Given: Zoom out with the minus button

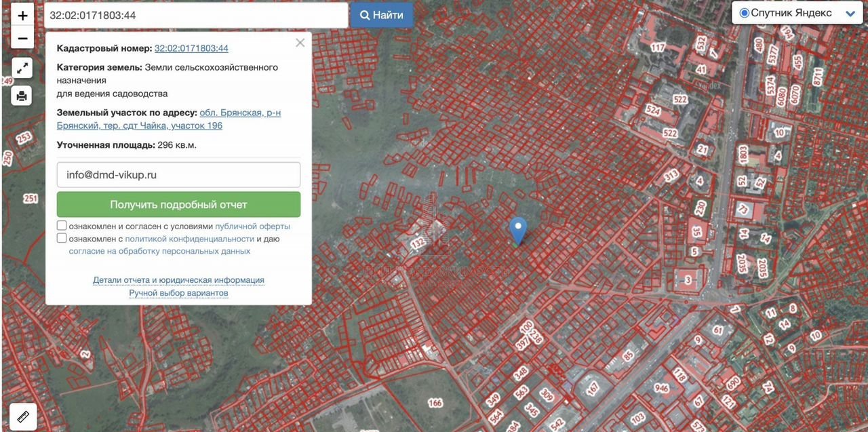Looking at the screenshot, I should coord(22,38).
